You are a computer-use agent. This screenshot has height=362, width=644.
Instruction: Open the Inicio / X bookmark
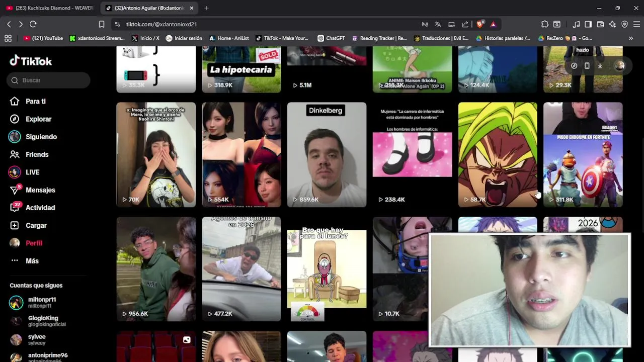click(x=145, y=38)
